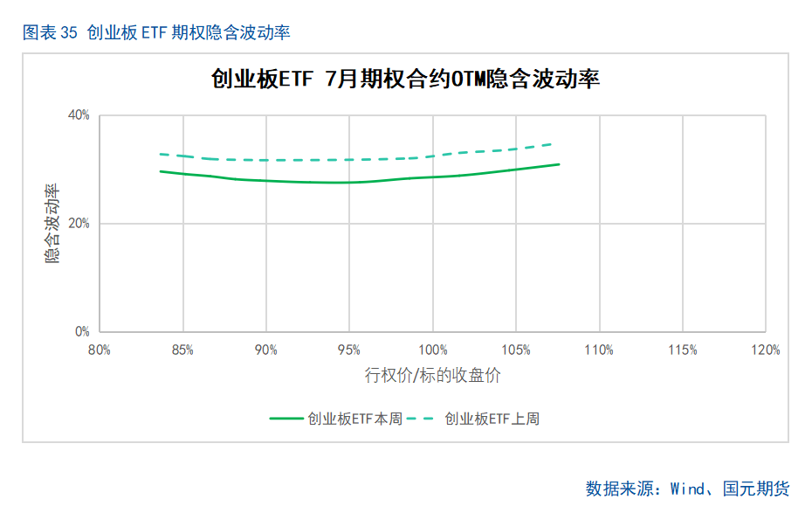The width and height of the screenshot is (812, 506).
Task: Click the 120% x-axis tick label
Action: (x=766, y=350)
